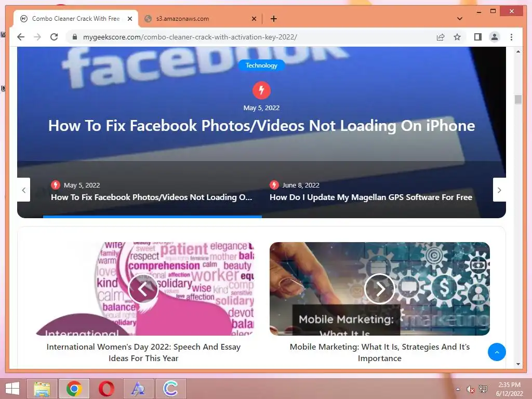Screen dimensions: 532x399
Task: Open the Chrome three-dot menu
Action: 511,37
